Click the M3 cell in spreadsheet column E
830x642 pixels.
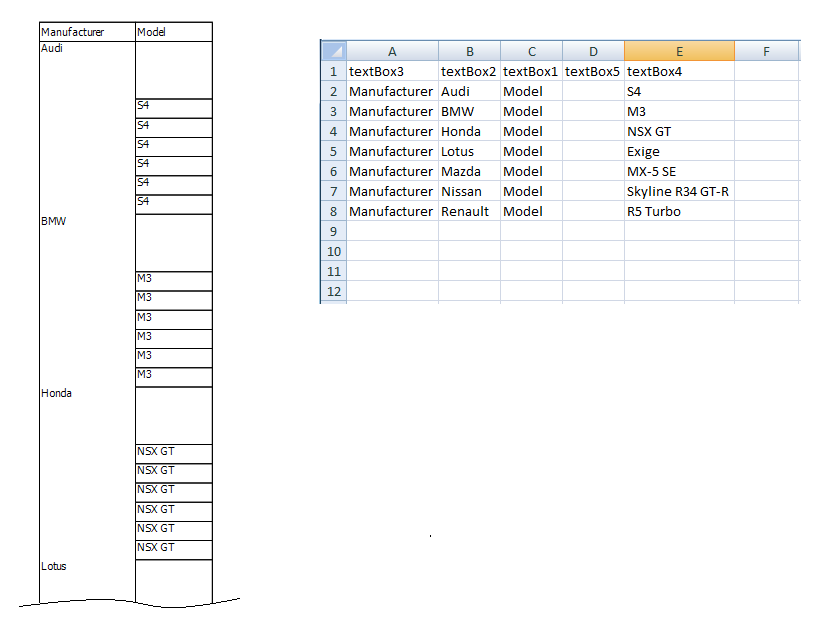679,112
